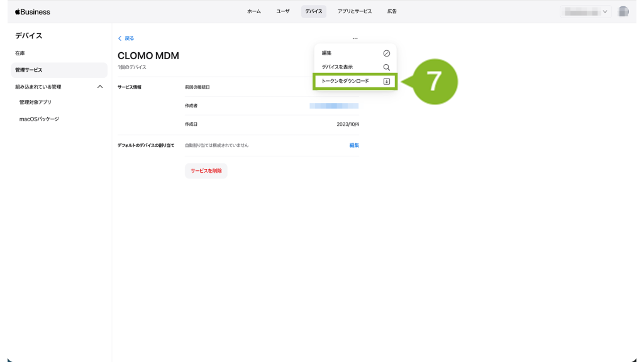The width and height of the screenshot is (644, 362).
Task: Open the account name dropdown
Action: [x=586, y=12]
